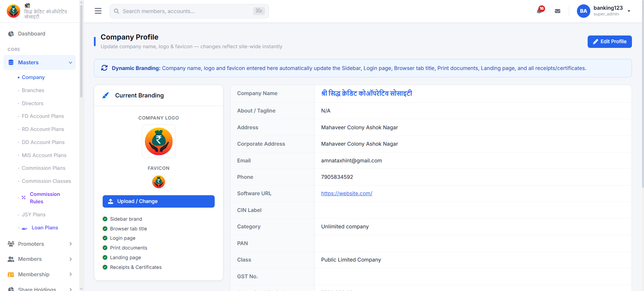The width and height of the screenshot is (644, 291).
Task: Open the https://website.com/ link
Action: coord(346,194)
